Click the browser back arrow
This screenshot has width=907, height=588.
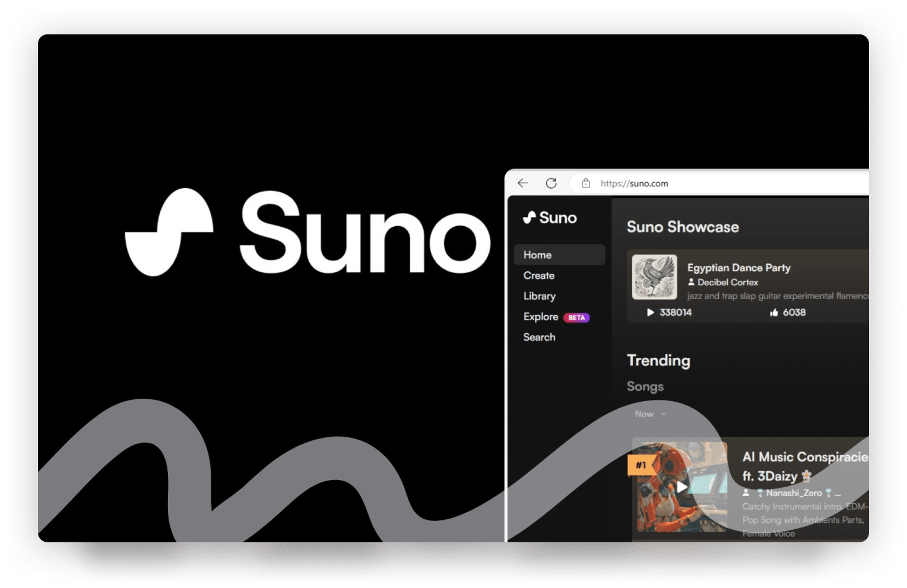523,183
